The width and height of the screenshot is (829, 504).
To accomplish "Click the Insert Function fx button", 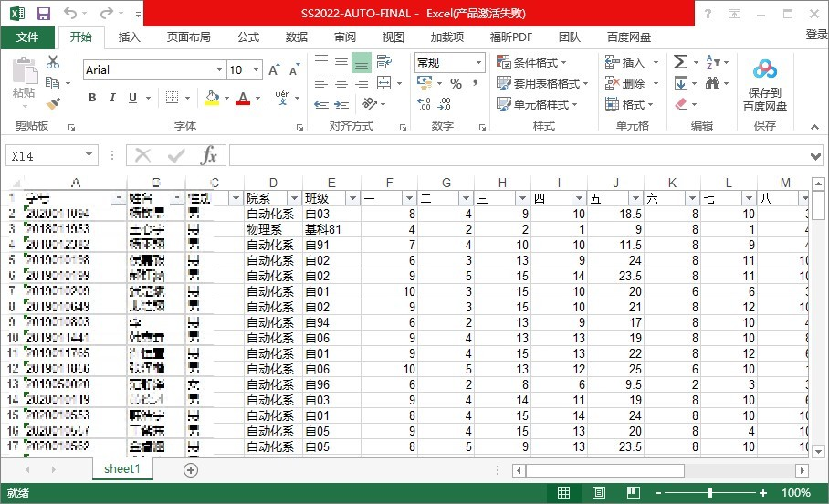I will point(209,155).
